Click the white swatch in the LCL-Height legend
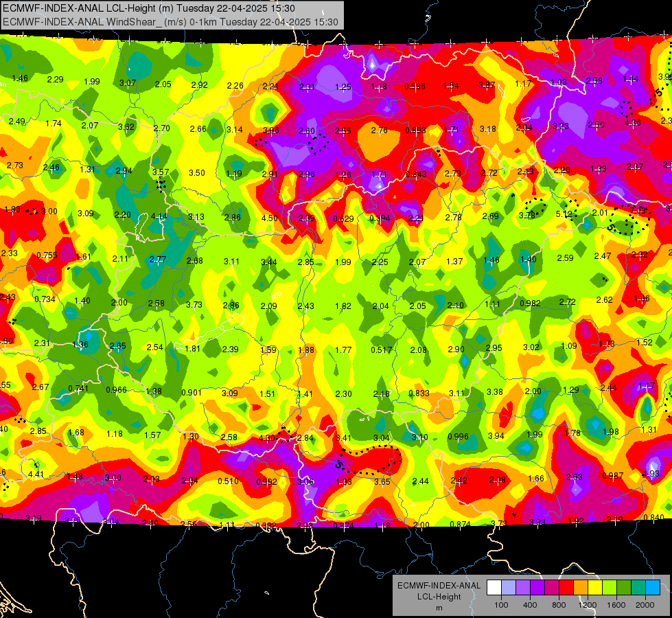The height and width of the screenshot is (618, 672). point(494,588)
